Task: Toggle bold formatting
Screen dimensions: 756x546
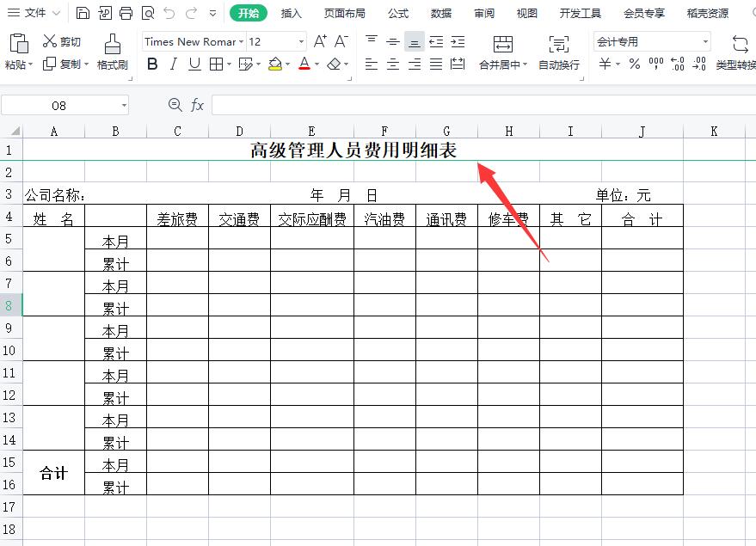Action: click(151, 64)
